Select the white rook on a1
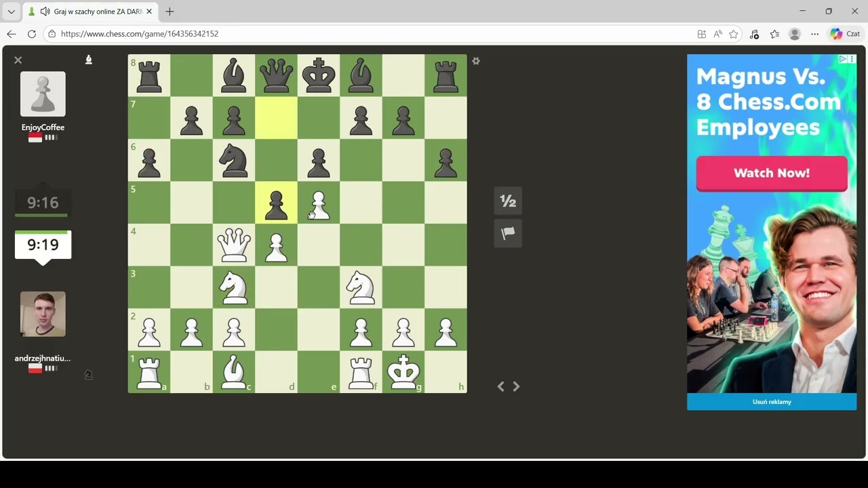 (x=149, y=372)
